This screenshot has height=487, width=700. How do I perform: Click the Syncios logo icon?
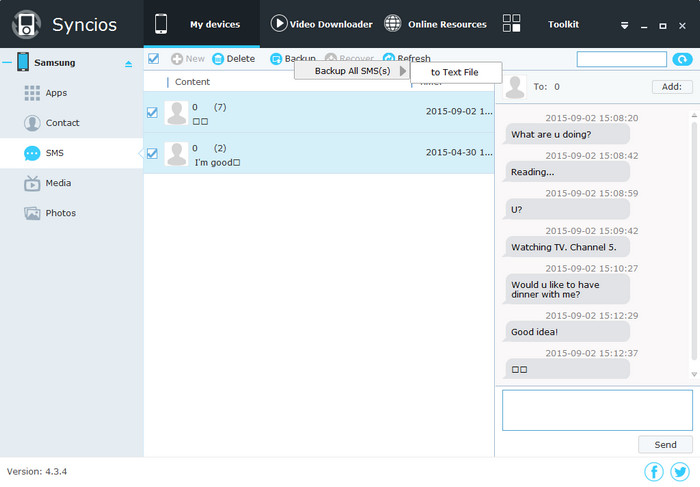(x=26, y=24)
